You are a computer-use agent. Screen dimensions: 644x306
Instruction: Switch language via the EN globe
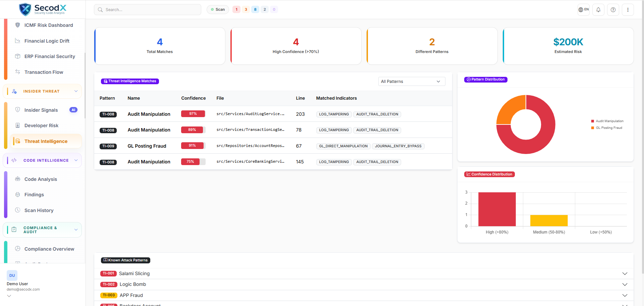[x=584, y=10]
